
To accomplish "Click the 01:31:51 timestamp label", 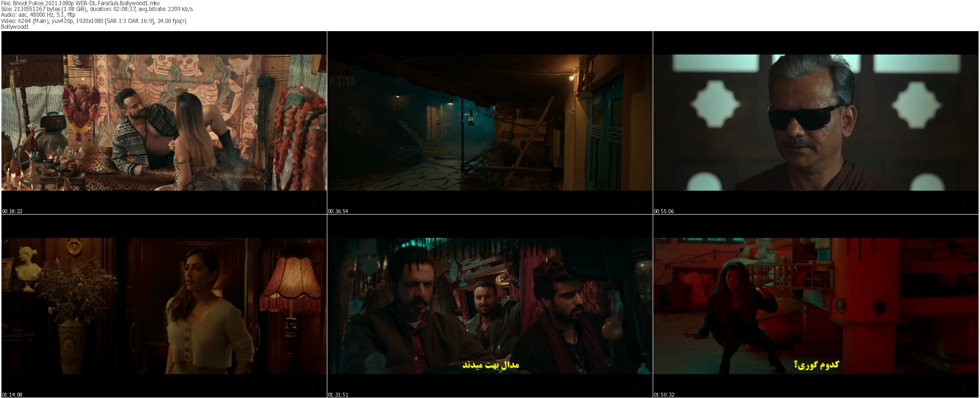I will 338,395.
